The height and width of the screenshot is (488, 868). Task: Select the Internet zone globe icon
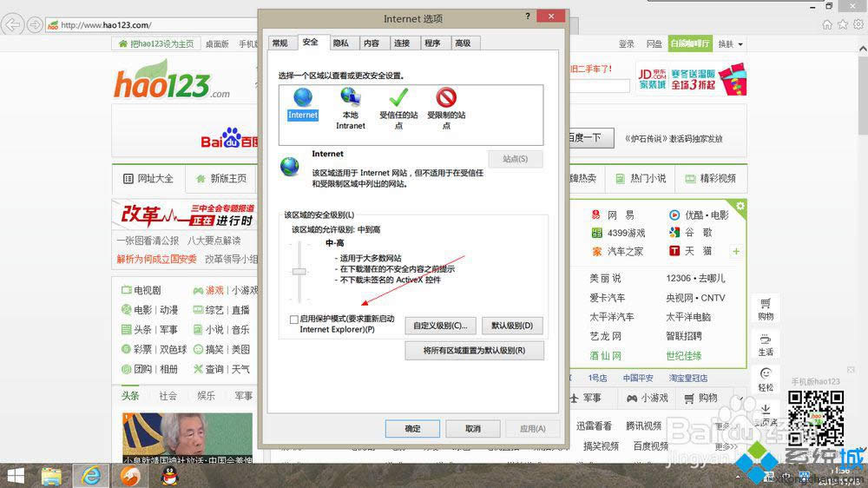pyautogui.click(x=303, y=97)
